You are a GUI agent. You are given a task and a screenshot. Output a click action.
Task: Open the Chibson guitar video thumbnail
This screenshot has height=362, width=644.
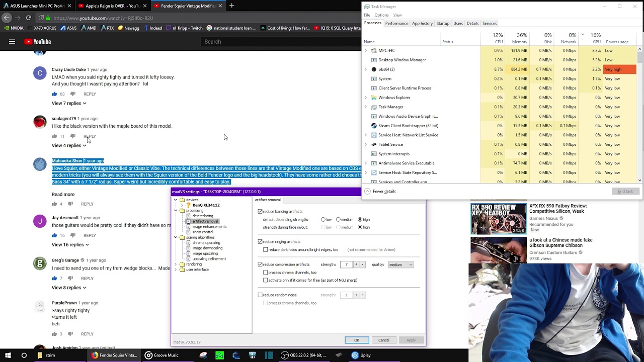(x=498, y=250)
